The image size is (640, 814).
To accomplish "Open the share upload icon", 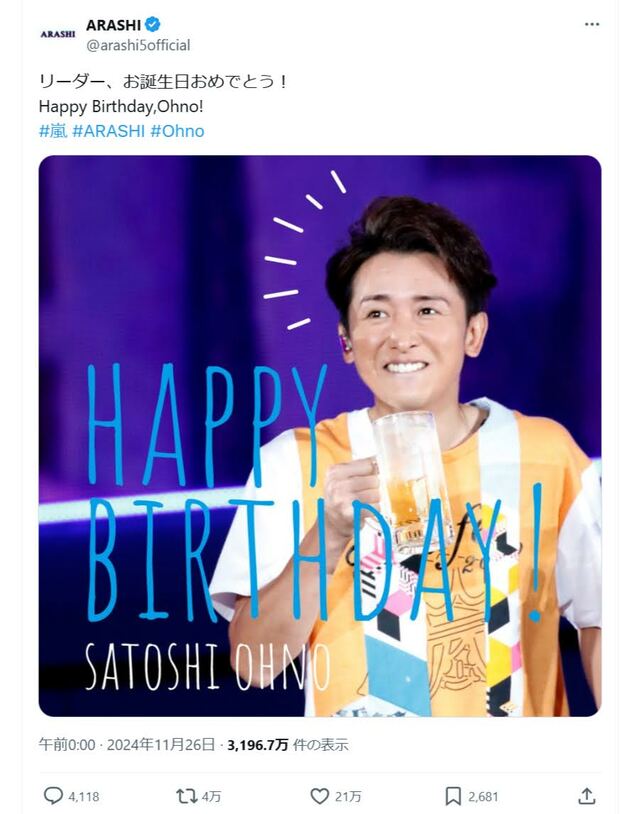I will pos(586,795).
